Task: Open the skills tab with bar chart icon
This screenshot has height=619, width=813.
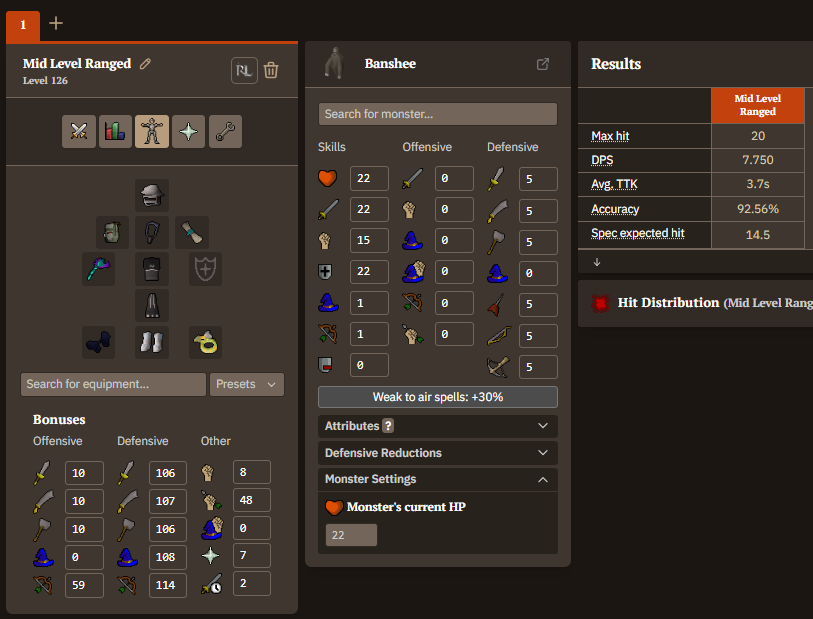Action: pos(115,132)
